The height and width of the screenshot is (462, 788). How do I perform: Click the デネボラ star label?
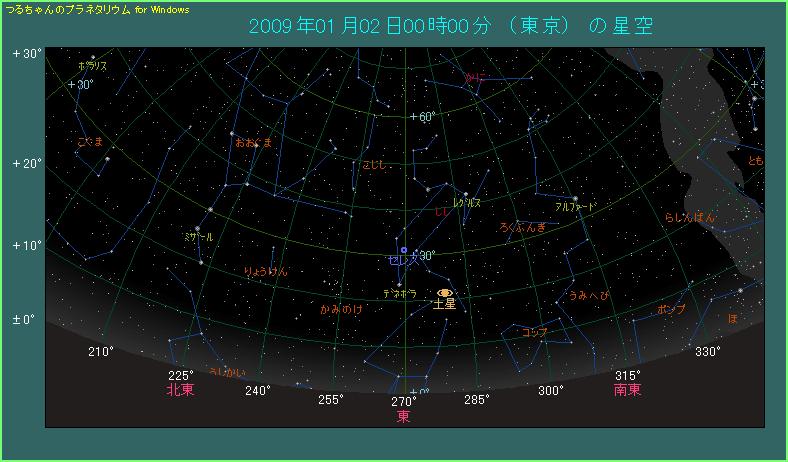(x=400, y=295)
